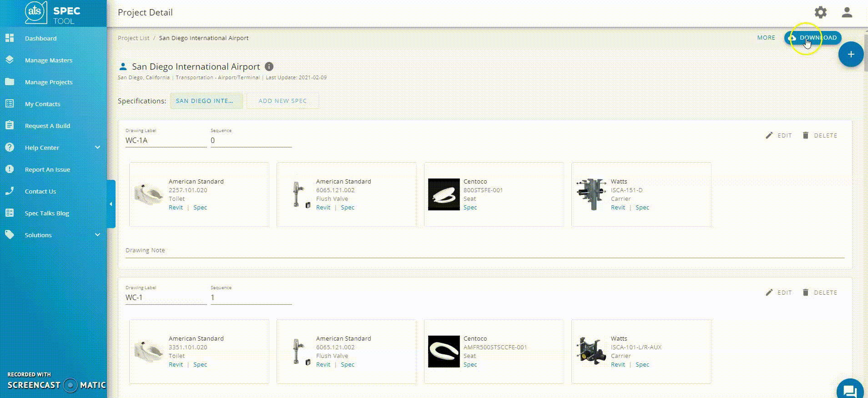Open Revit link for Watts ISCA-101-L/R-AUX
The image size is (868, 398).
[x=618, y=364]
